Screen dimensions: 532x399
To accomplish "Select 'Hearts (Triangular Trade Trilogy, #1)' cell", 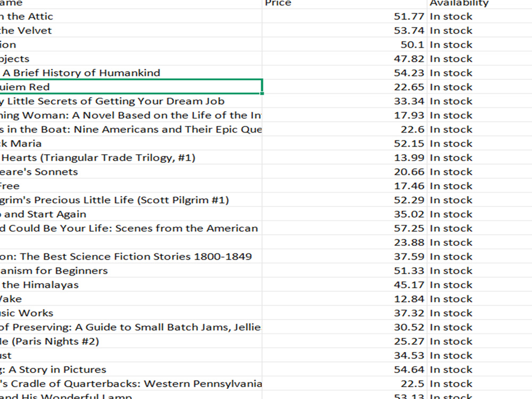I will click(x=131, y=157).
